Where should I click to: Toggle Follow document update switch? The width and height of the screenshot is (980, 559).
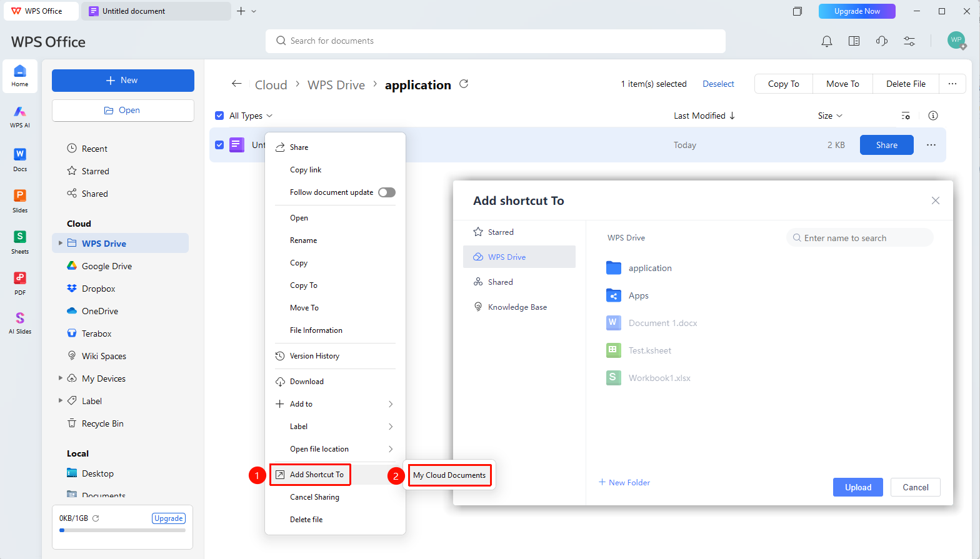387,192
